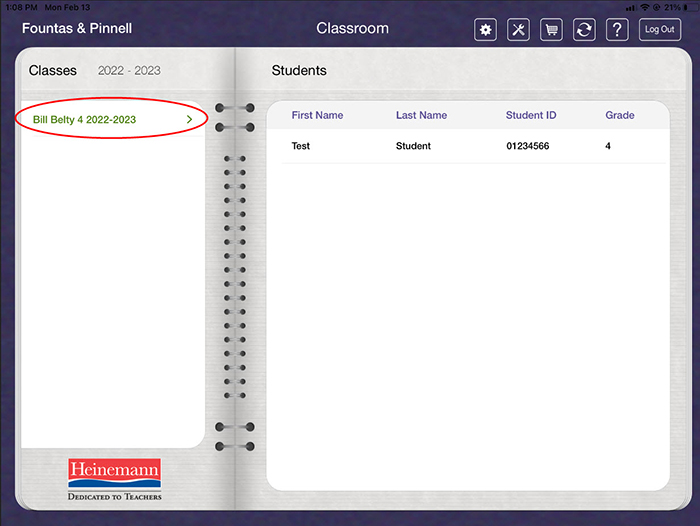Select the 2022 - 2023 school year label
Viewport: 700px width, 526px height.
(129, 71)
